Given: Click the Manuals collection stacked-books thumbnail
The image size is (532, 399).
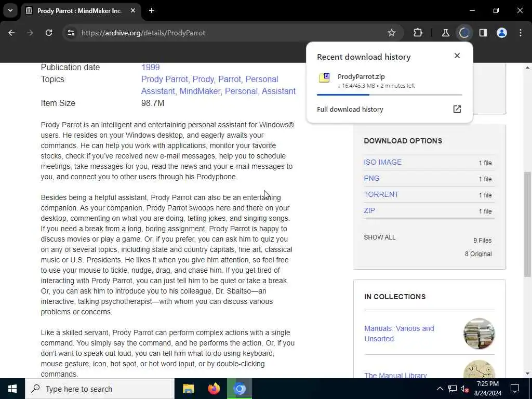Looking at the screenshot, I should click(479, 334).
